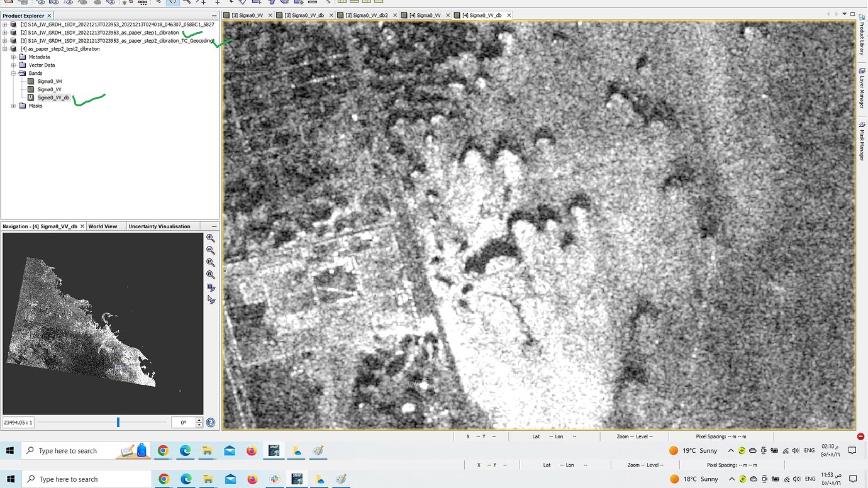Click Zoom Out icon in Navigation panel
Viewport: 868px width, 488px height.
coord(211,250)
